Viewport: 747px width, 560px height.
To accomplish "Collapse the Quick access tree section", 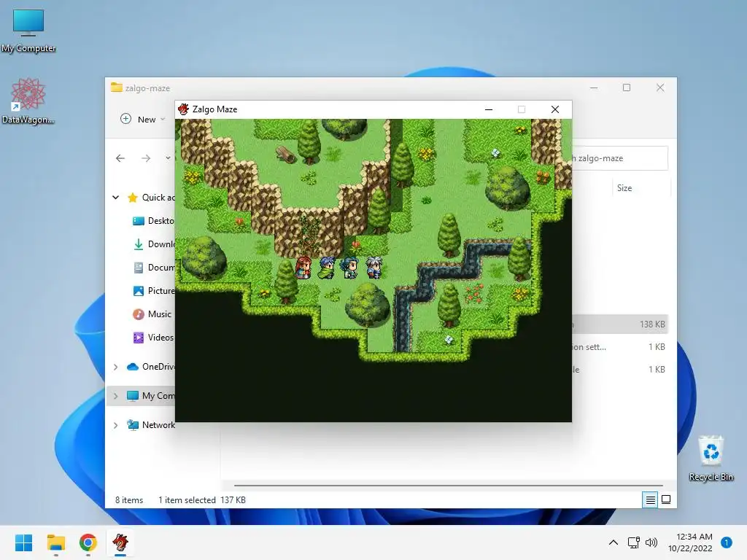I will pyautogui.click(x=116, y=197).
